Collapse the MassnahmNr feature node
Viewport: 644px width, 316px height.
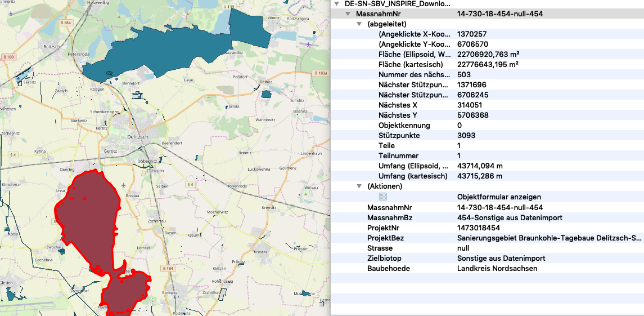click(x=349, y=14)
